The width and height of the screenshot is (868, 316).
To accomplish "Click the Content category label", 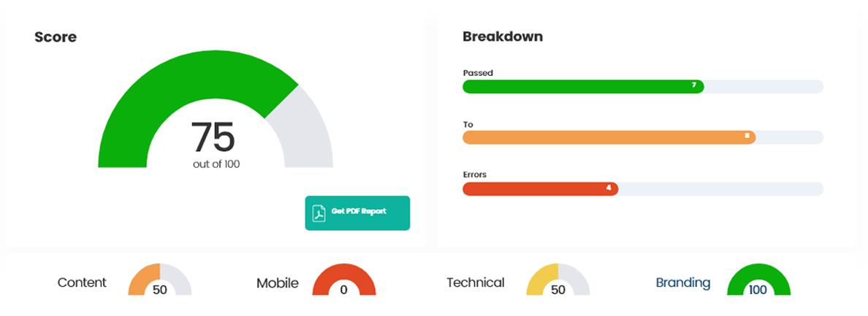I will pyautogui.click(x=82, y=282).
